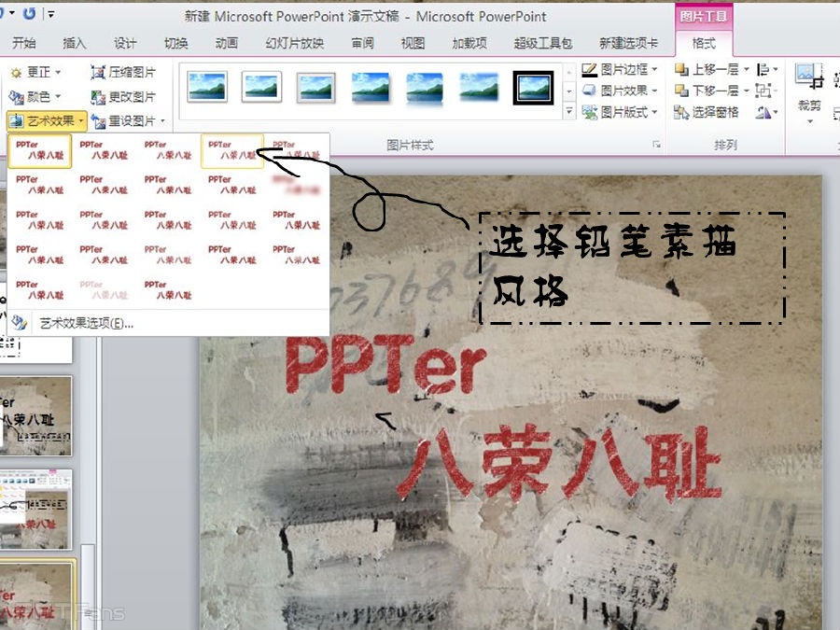Open the Color (颜色) dropdown
Image resolution: width=840 pixels, height=630 pixels.
click(37, 96)
